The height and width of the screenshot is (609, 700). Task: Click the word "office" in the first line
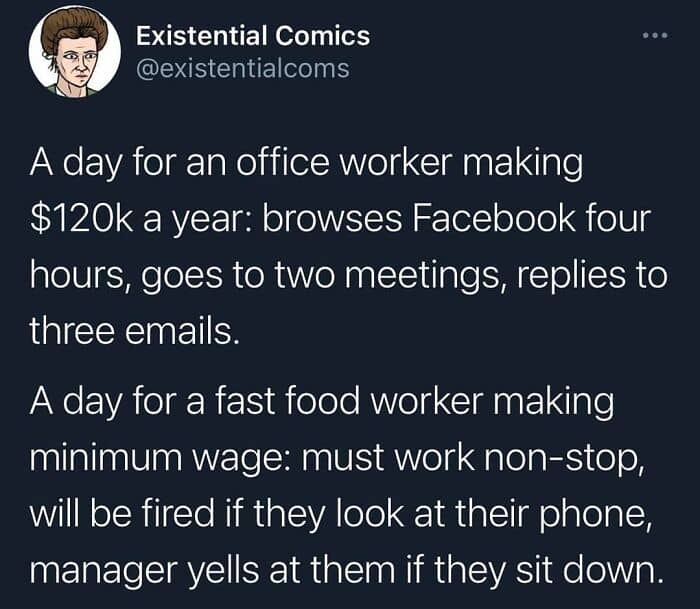click(x=283, y=162)
